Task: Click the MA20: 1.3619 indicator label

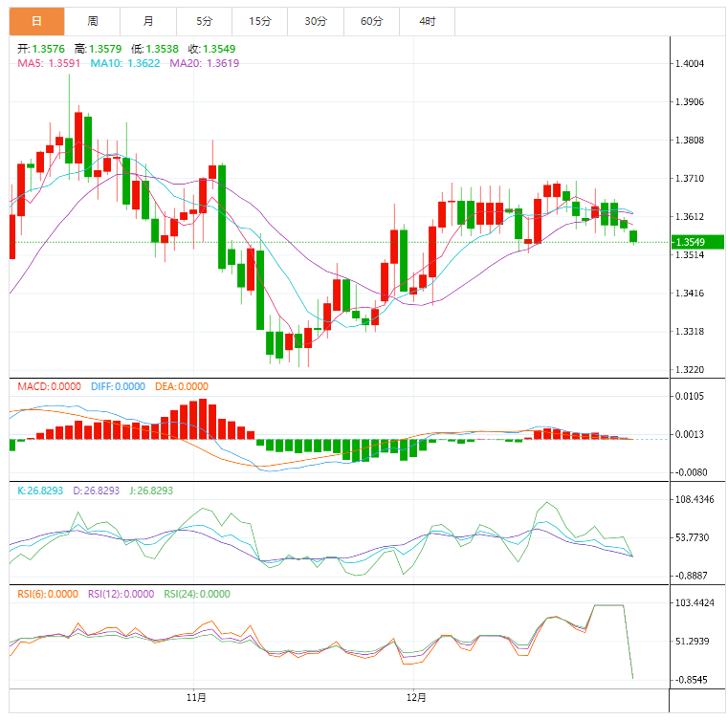Action: [x=205, y=63]
